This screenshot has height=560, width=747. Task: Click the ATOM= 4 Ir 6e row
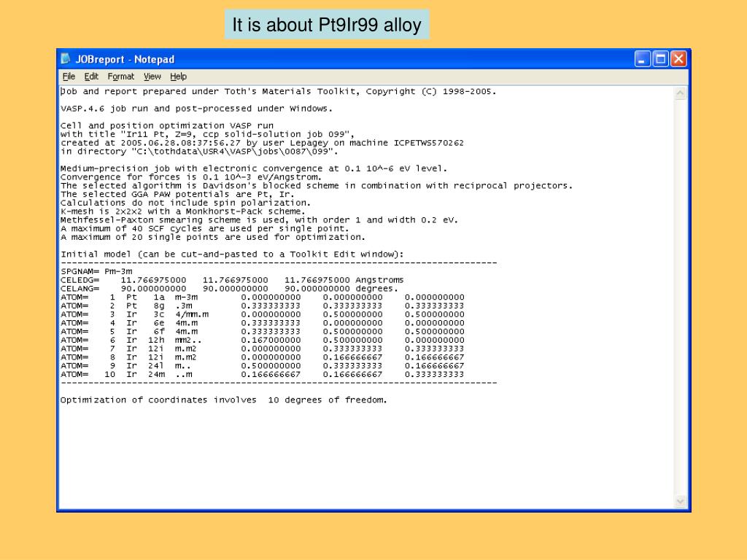263,323
